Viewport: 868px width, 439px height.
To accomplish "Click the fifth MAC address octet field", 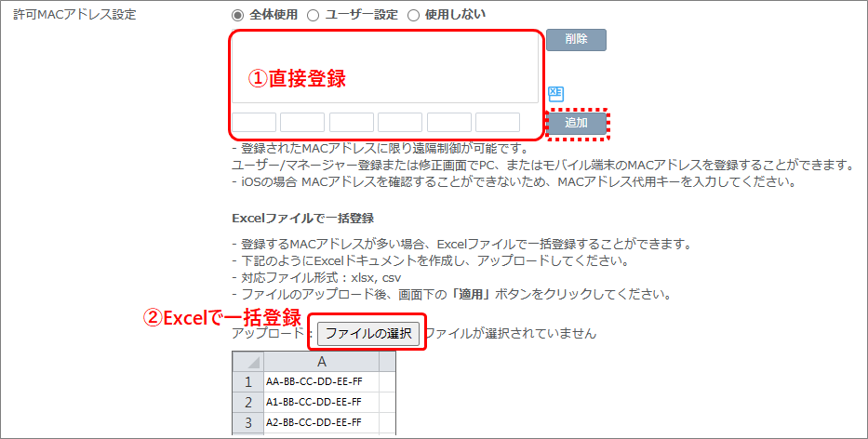I will [449, 122].
